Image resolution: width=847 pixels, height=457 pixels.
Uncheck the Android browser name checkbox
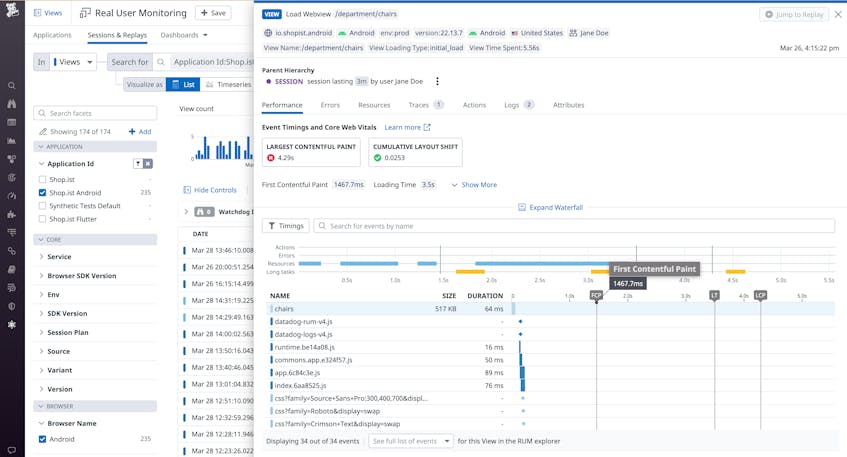[42, 439]
